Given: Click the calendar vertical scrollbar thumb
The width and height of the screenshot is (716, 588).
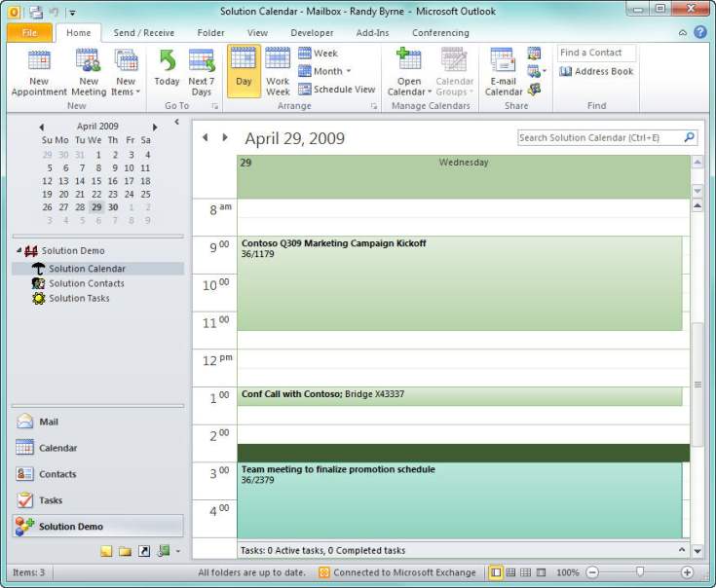Looking at the screenshot, I should tap(697, 385).
